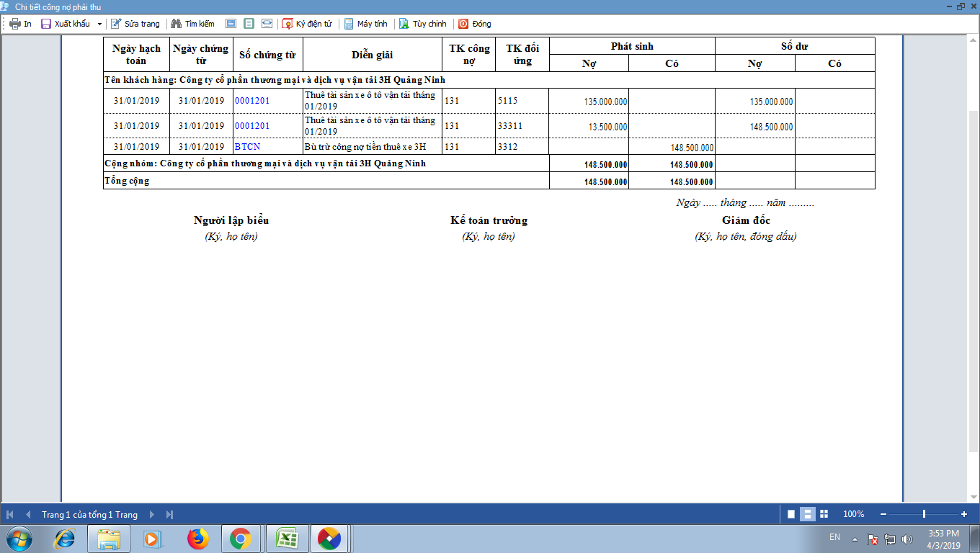Open the Máy tính calculator

pos(366,24)
